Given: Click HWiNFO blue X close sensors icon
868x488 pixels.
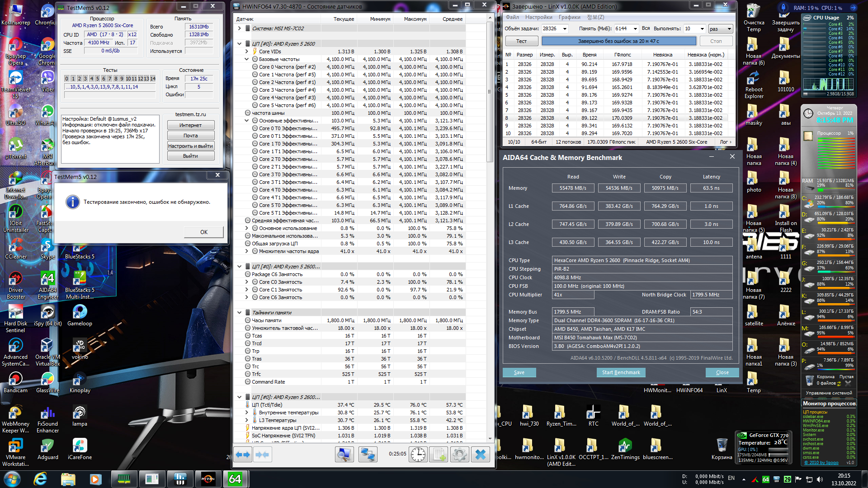Looking at the screenshot, I should 481,455.
